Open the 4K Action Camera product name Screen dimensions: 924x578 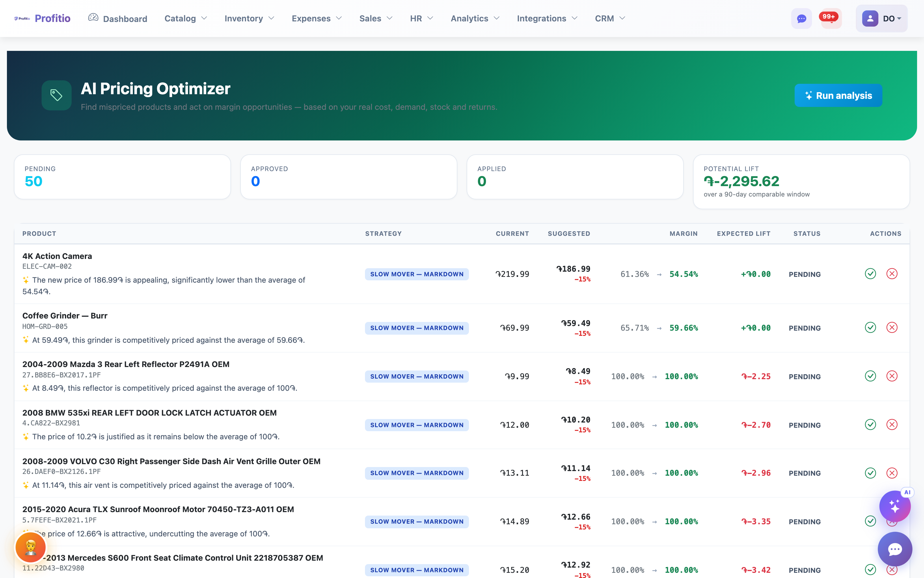click(57, 256)
